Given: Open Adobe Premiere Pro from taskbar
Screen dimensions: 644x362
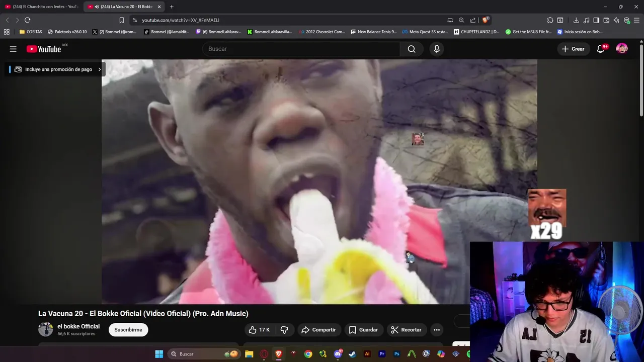Looking at the screenshot, I should click(382, 354).
